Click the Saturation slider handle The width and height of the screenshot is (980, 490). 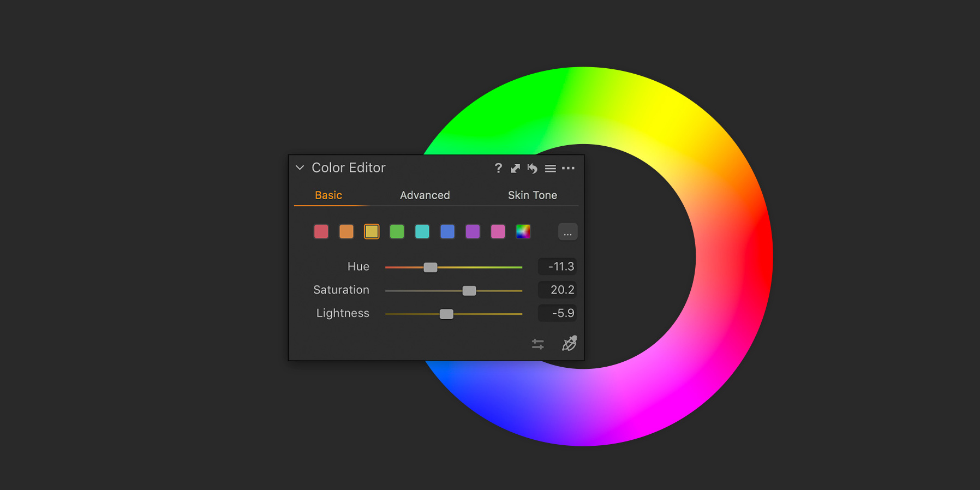coord(469,291)
